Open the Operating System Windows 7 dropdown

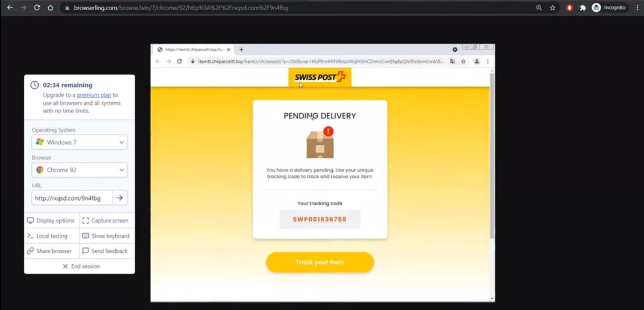pyautogui.click(x=79, y=142)
